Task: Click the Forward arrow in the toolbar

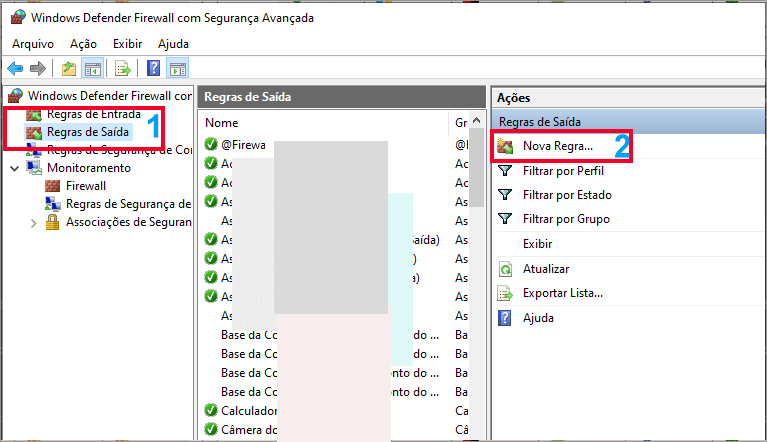Action: pyautogui.click(x=38, y=68)
